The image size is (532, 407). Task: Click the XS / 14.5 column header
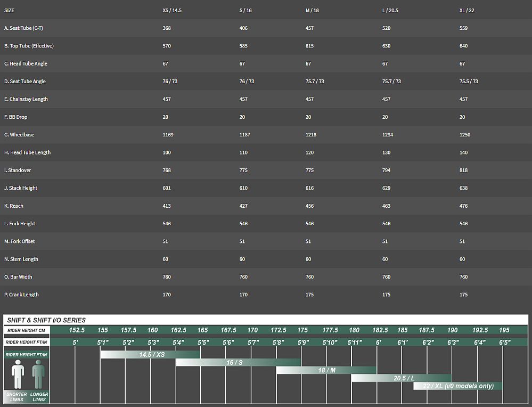click(172, 11)
